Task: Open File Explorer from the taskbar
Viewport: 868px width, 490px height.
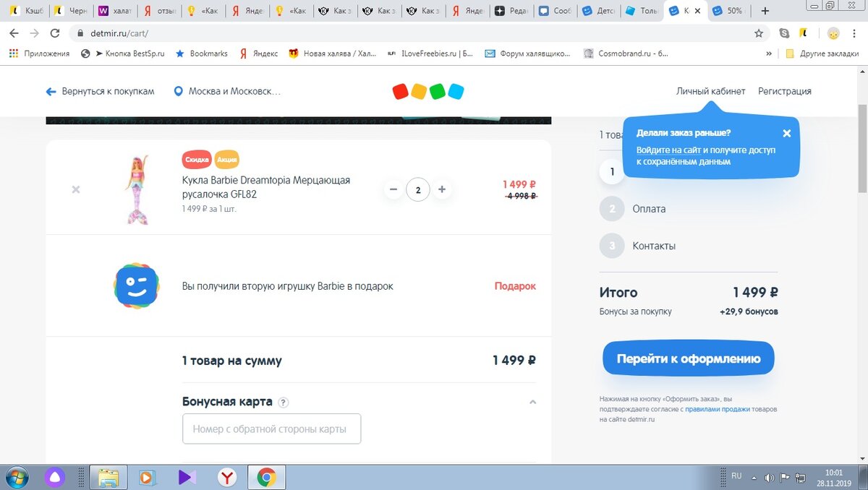Action: tap(109, 477)
